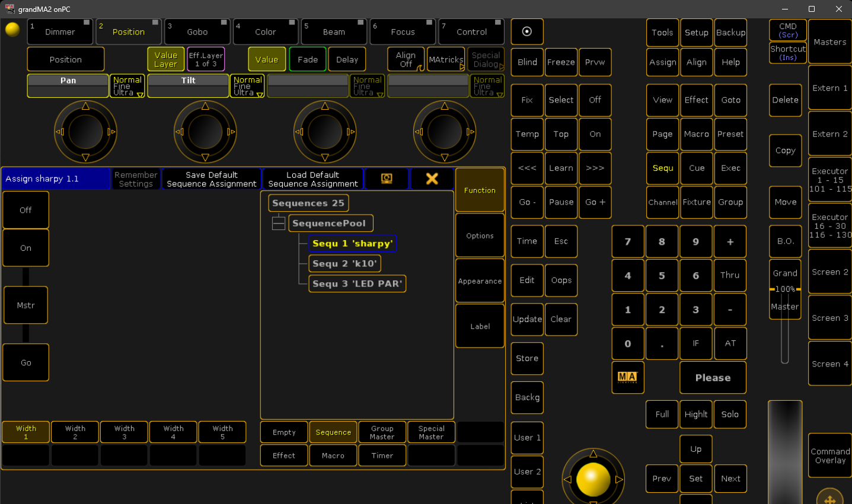This screenshot has height=504, width=852.
Task: Toggle the Solo key
Action: pos(730,414)
